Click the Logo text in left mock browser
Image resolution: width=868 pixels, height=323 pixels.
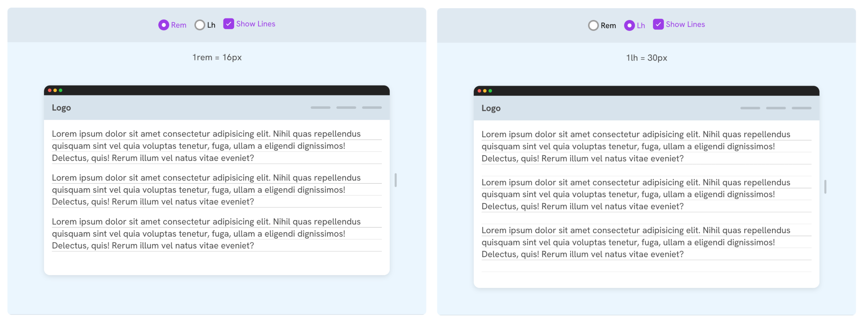pos(61,108)
